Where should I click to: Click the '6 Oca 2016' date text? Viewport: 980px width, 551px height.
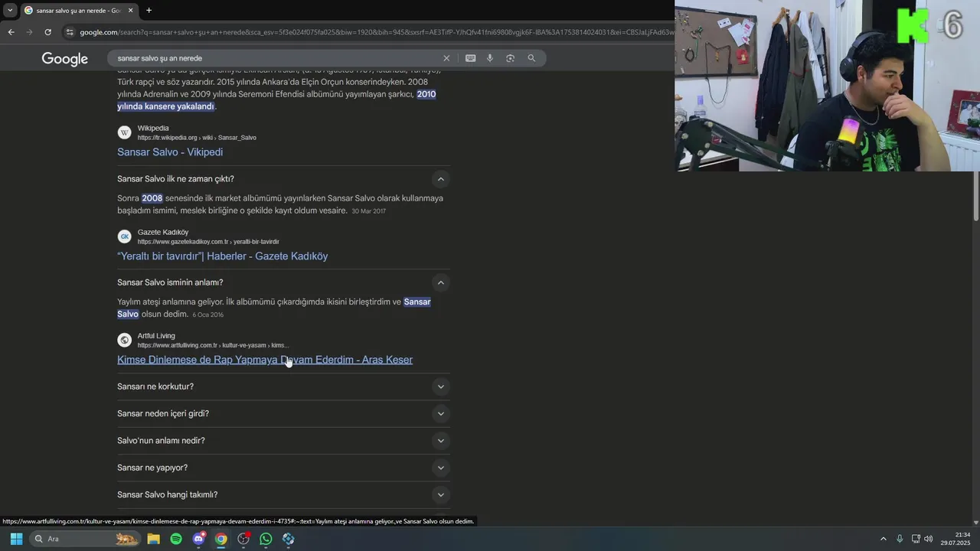click(x=207, y=315)
